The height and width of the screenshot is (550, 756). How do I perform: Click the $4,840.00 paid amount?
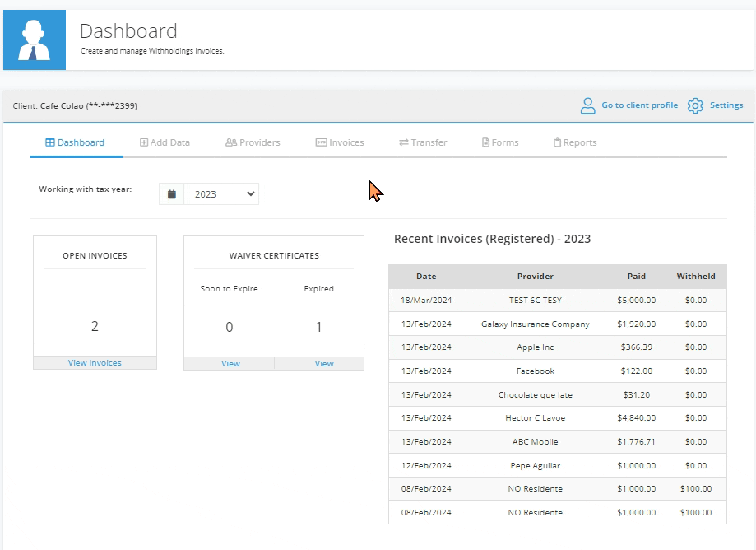[637, 418]
